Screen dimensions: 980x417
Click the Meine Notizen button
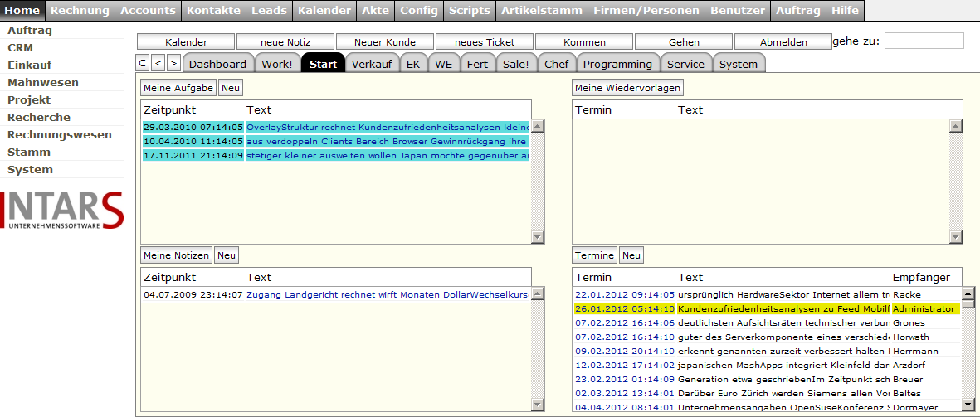176,255
